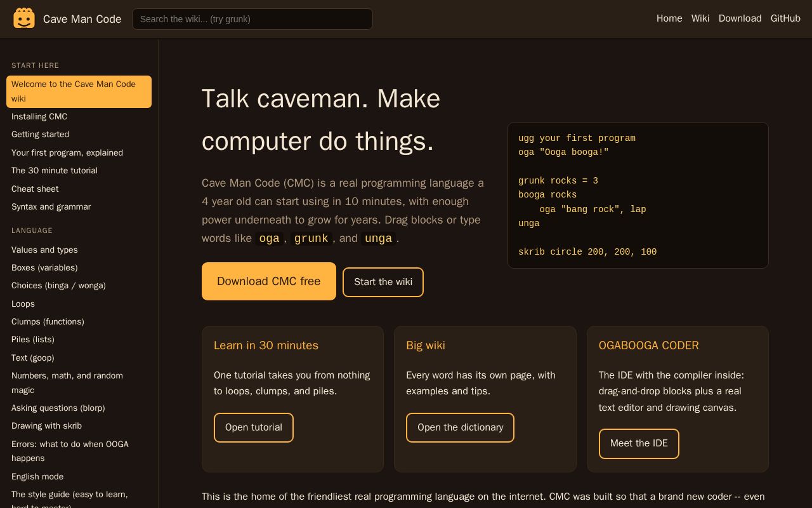Click the Cave Man Code site title
This screenshot has height=508, width=812.
[x=82, y=19]
